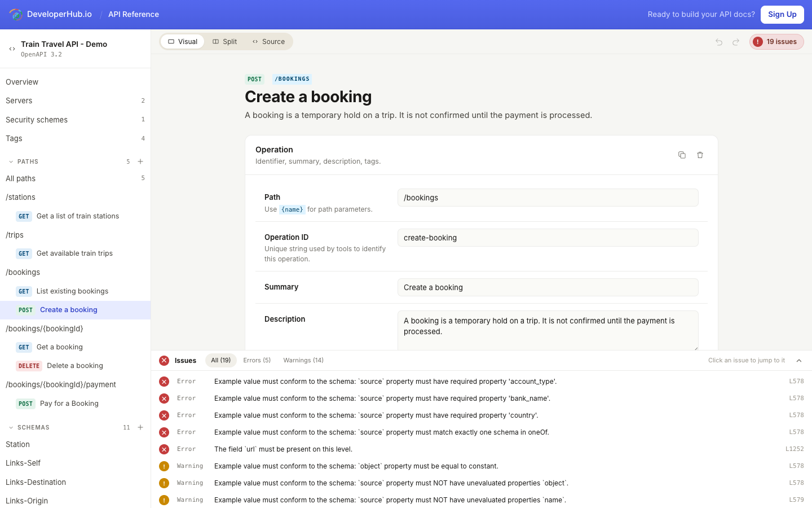812x508 pixels.
Task: Open the Tags section
Action: [75, 138]
